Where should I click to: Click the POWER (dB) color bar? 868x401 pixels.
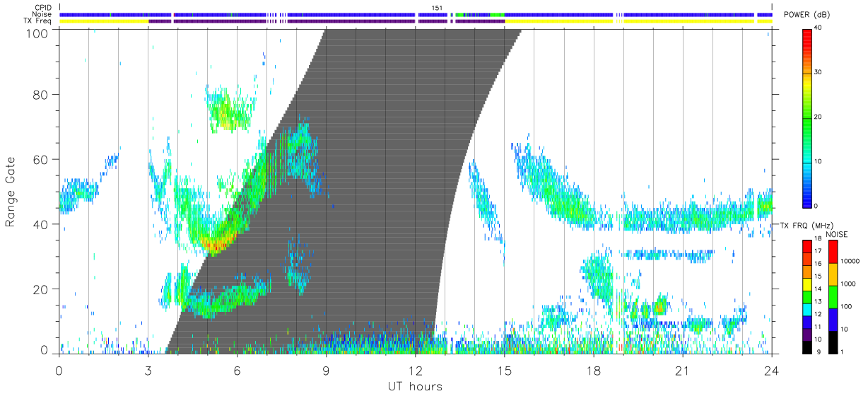click(x=807, y=117)
